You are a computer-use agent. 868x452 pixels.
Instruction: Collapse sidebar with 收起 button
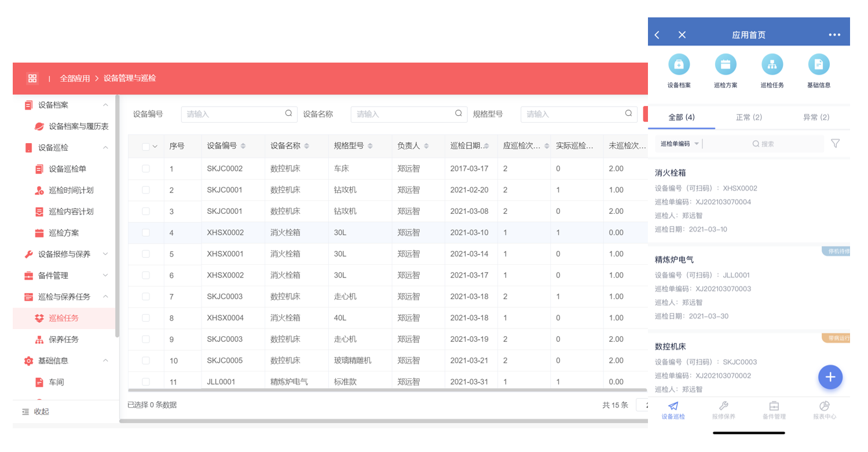(x=35, y=411)
